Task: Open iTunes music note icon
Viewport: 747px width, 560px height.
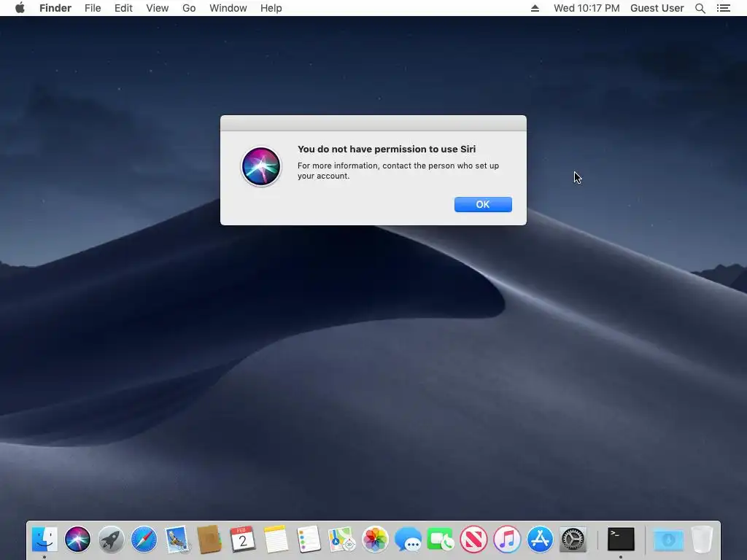Action: pyautogui.click(x=507, y=540)
